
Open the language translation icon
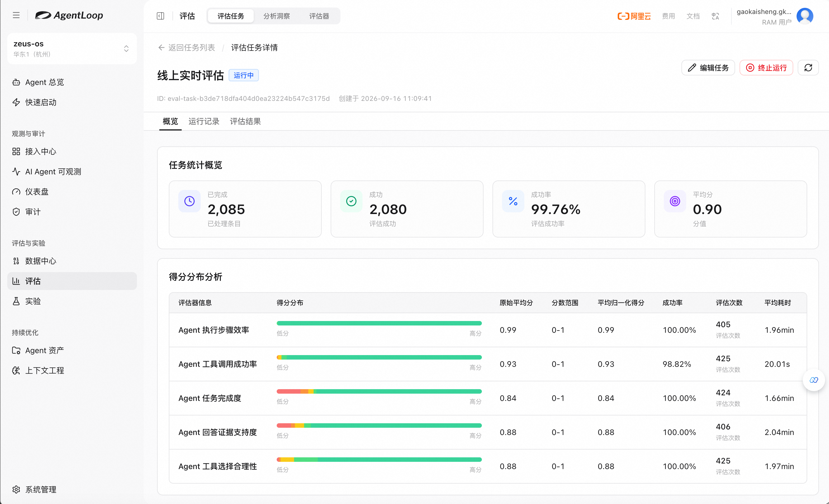[715, 16]
